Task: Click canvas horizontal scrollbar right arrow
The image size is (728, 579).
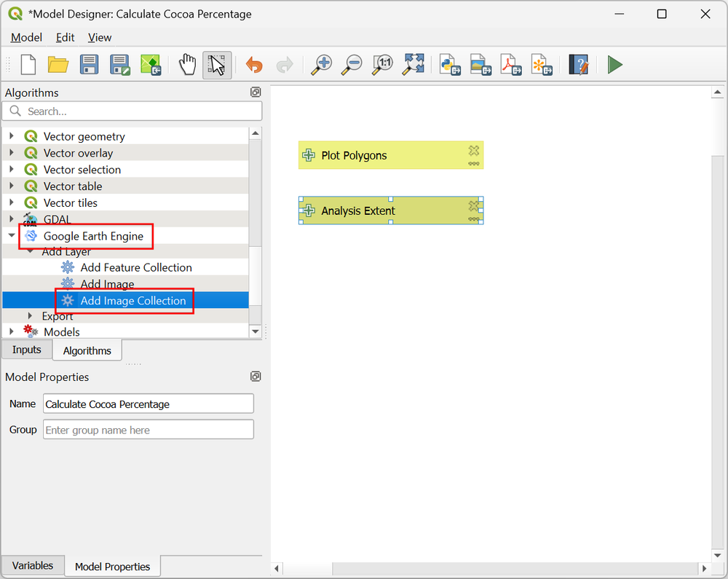Action: (704, 568)
